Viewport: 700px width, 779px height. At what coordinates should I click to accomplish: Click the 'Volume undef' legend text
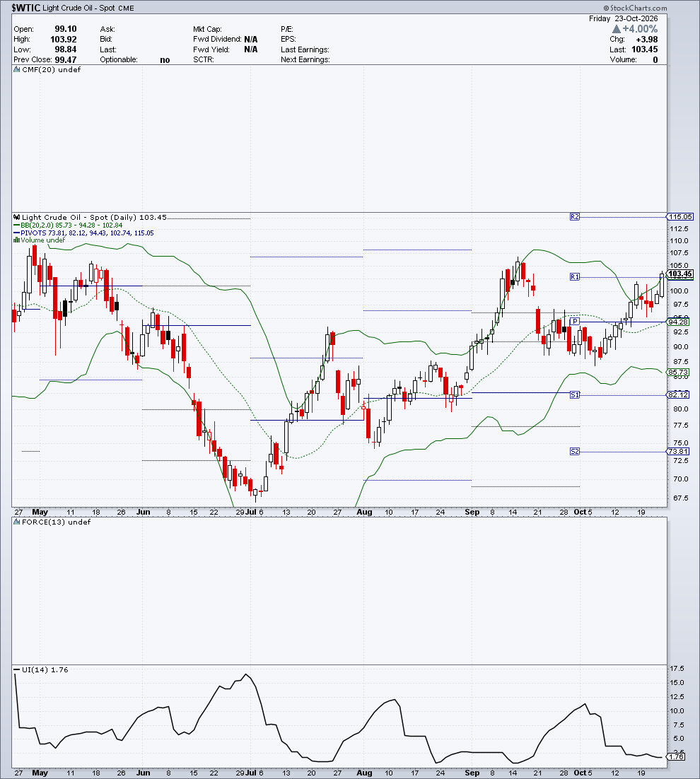[42, 240]
